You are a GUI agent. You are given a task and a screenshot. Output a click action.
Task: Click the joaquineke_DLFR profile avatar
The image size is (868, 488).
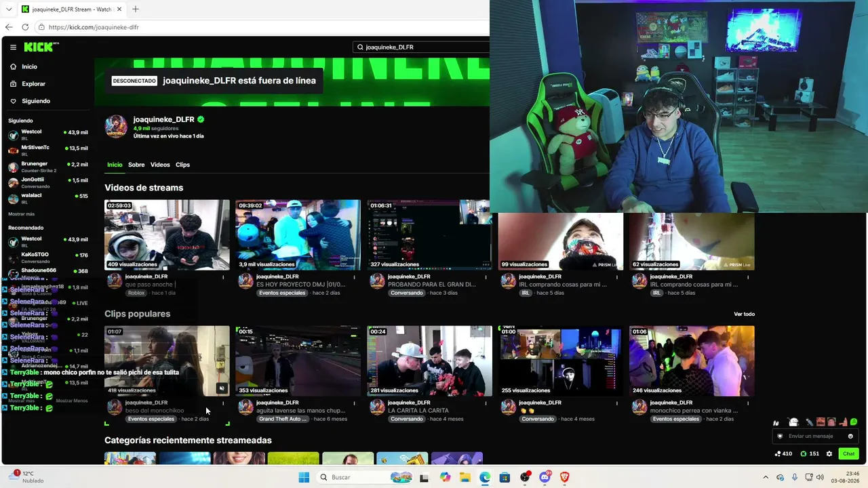point(116,126)
